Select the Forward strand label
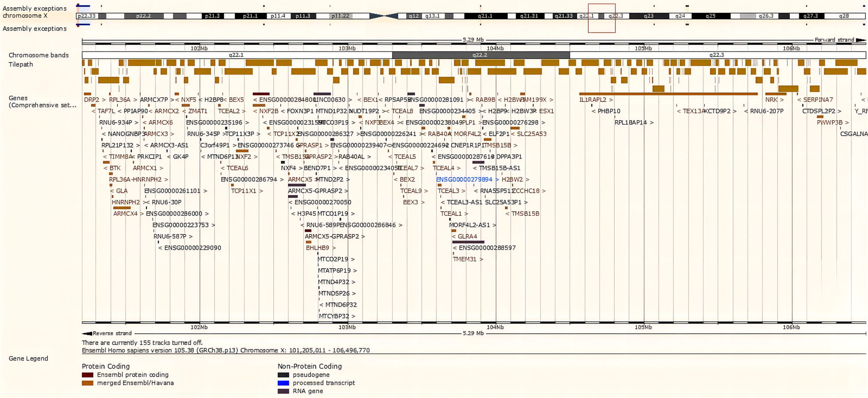This screenshot has width=868, height=398. 834,40
